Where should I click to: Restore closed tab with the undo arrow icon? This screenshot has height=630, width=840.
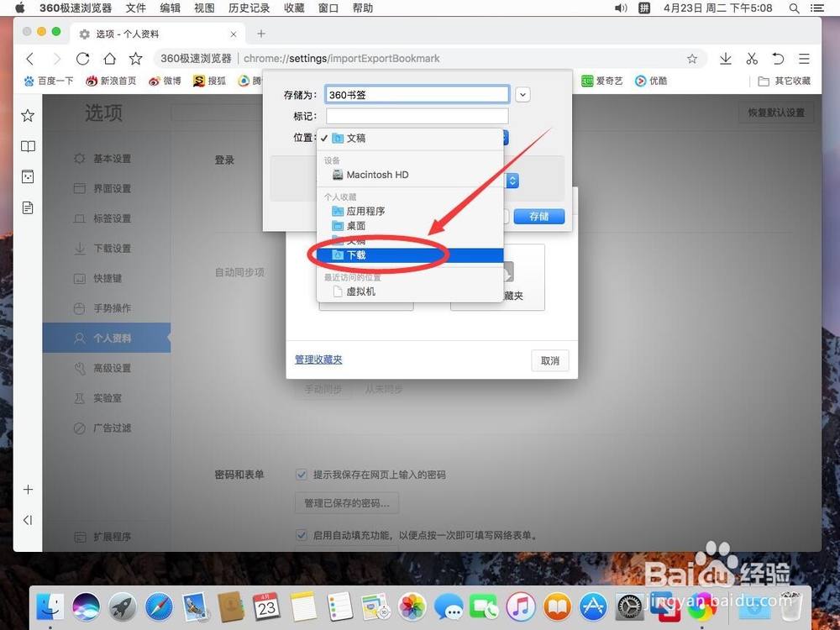778,59
